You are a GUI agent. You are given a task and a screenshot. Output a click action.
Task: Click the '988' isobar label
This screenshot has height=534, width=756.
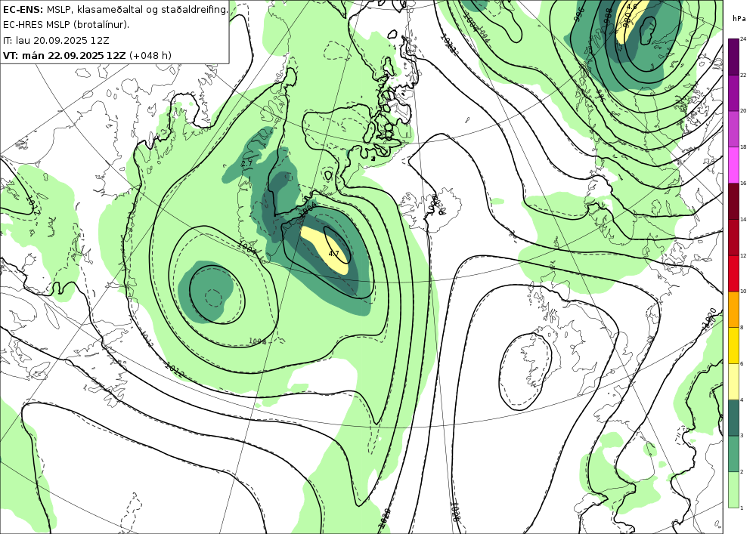pyautogui.click(x=607, y=15)
